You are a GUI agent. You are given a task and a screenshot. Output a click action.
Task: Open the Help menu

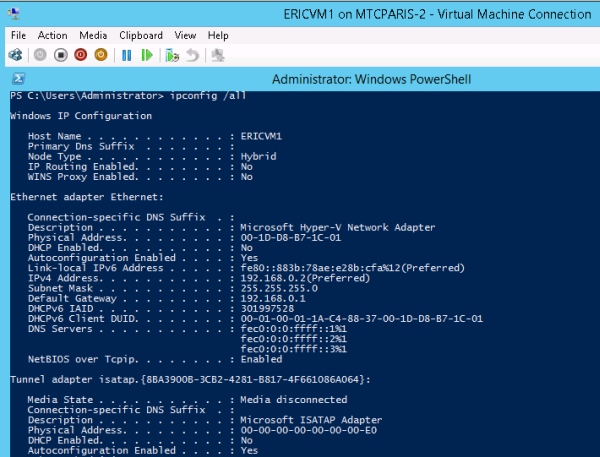click(218, 35)
